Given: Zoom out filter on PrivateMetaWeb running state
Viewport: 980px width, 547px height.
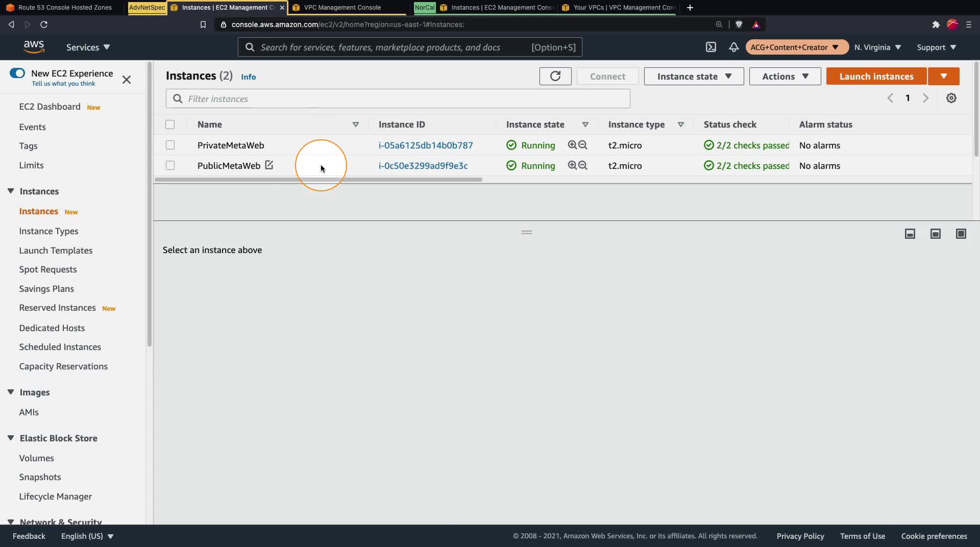Looking at the screenshot, I should 583,145.
